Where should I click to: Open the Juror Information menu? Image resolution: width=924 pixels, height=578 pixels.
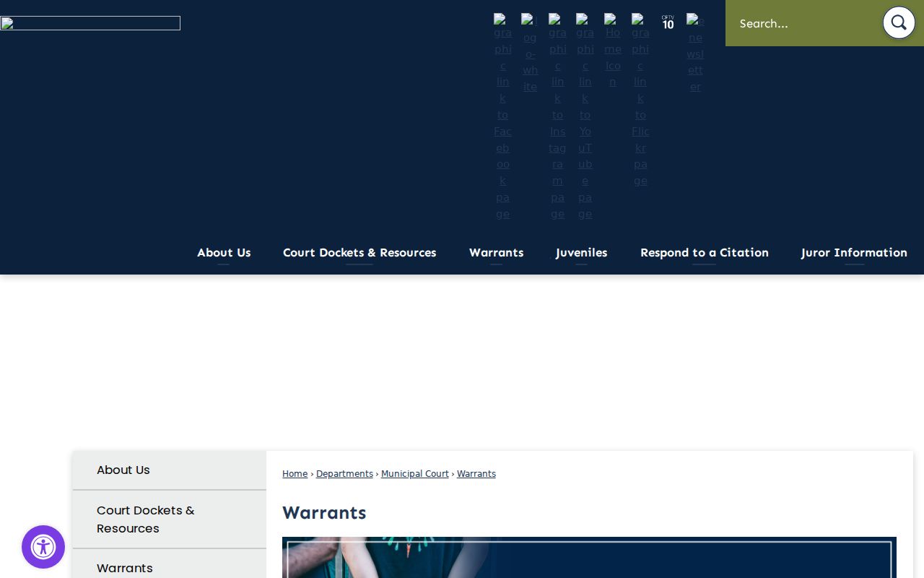coord(854,252)
